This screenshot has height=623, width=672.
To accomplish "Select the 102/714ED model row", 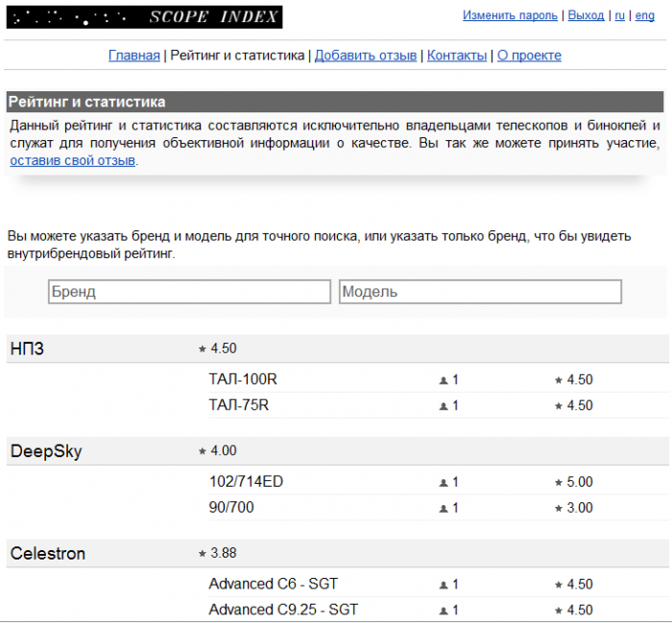I will coord(439,482).
